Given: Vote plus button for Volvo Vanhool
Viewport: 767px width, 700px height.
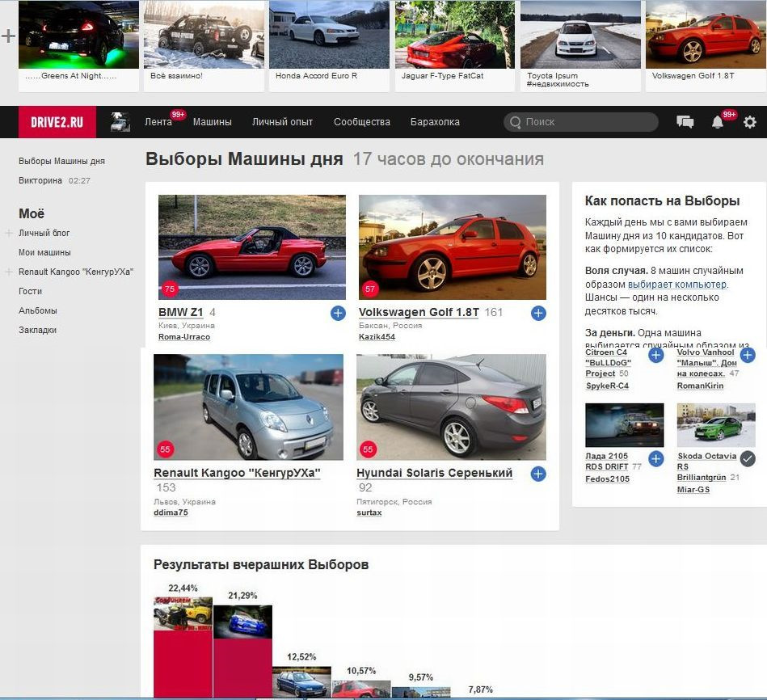Looking at the screenshot, I should 748,355.
